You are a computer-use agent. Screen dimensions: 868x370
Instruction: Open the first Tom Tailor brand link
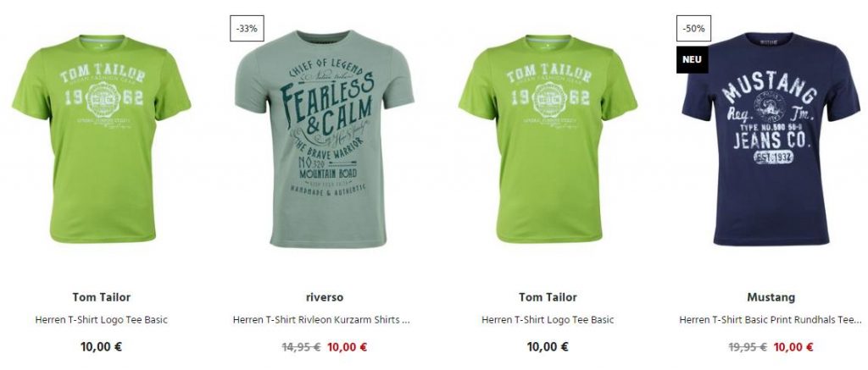click(x=102, y=297)
